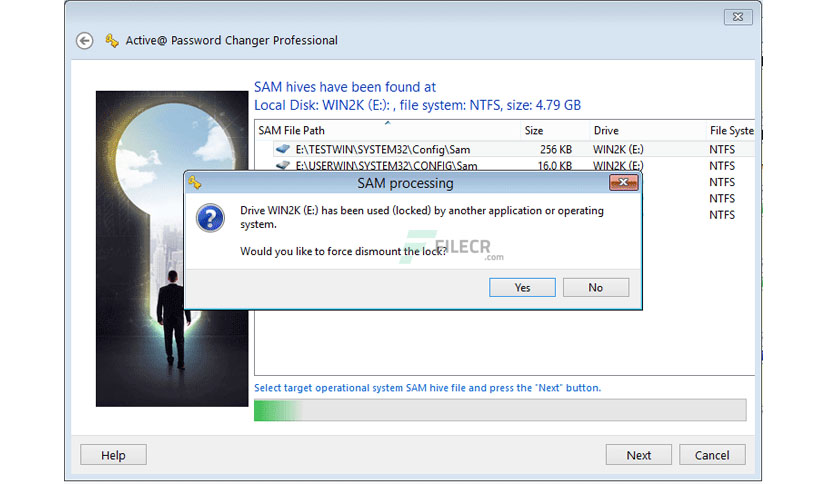Image resolution: width=836 pixels, height=484 pixels.
Task: Click the 'Would you like to force dismount' message
Action: pyautogui.click(x=343, y=251)
